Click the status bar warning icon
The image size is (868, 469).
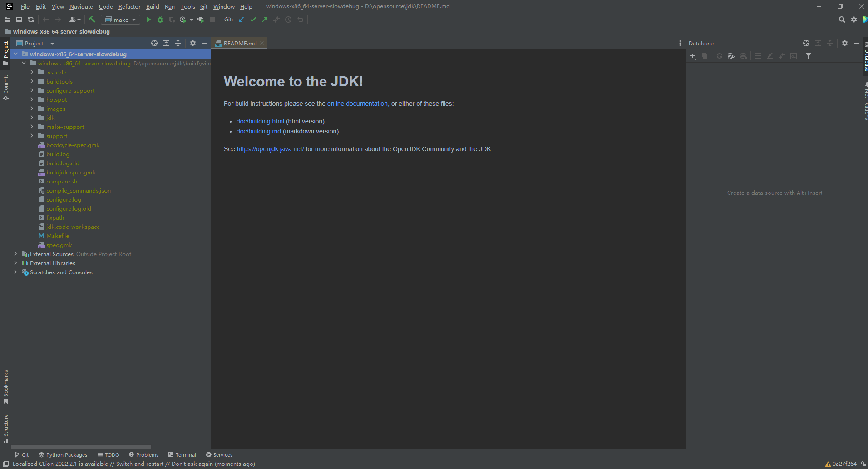828,464
